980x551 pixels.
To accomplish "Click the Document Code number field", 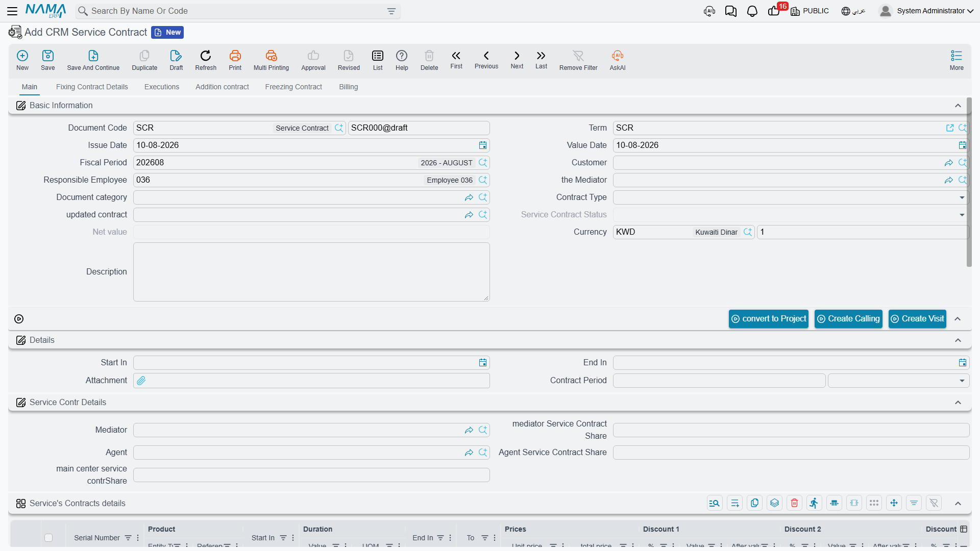I will click(419, 128).
